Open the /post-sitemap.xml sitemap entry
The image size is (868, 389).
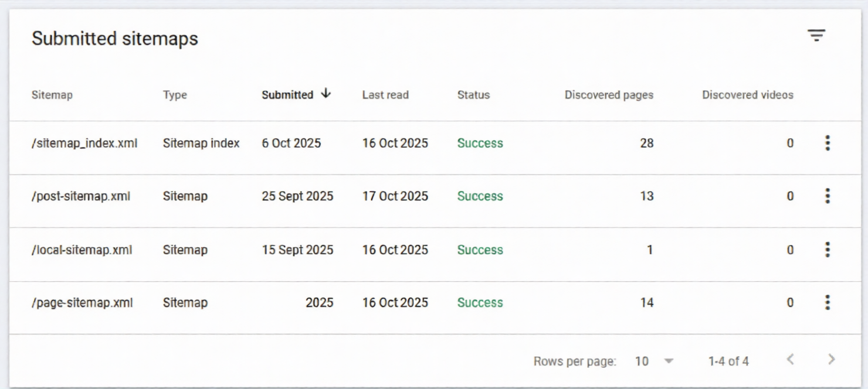[81, 197]
